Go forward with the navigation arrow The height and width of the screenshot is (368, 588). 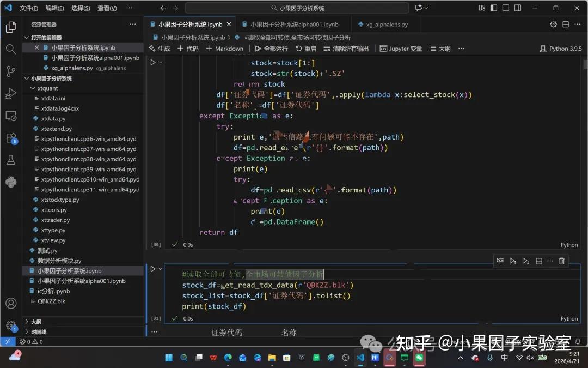[175, 8]
